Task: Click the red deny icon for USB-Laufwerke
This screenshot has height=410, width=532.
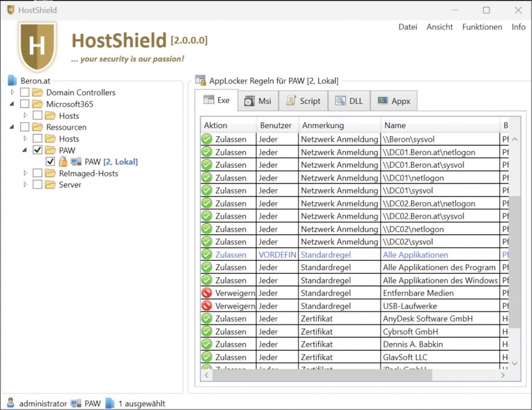Action: (207, 306)
